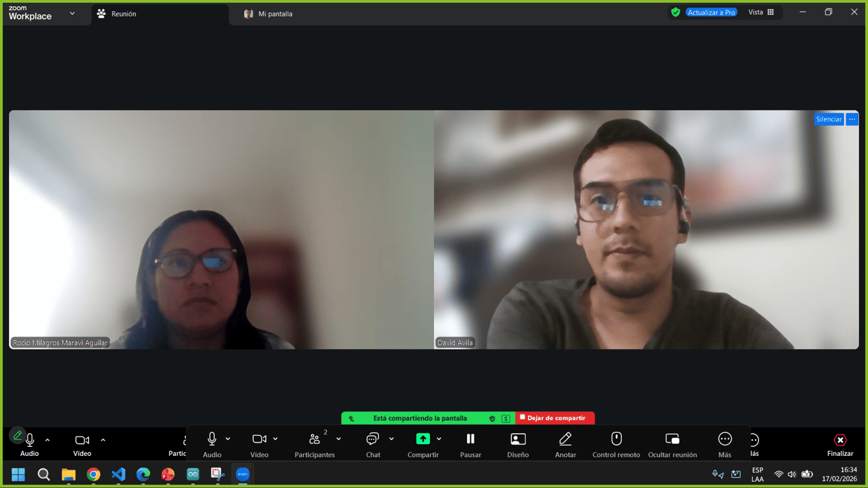
Task: Open Chat in the floating share toolbar
Action: click(x=373, y=444)
